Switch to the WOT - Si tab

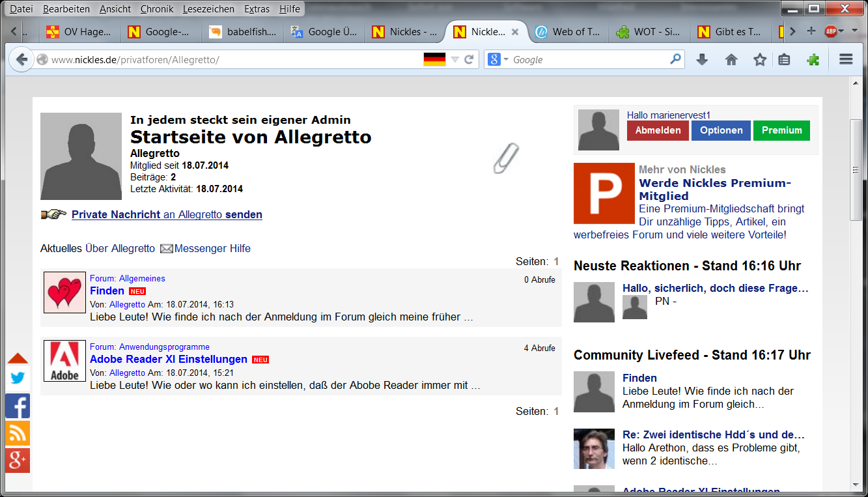pos(649,31)
